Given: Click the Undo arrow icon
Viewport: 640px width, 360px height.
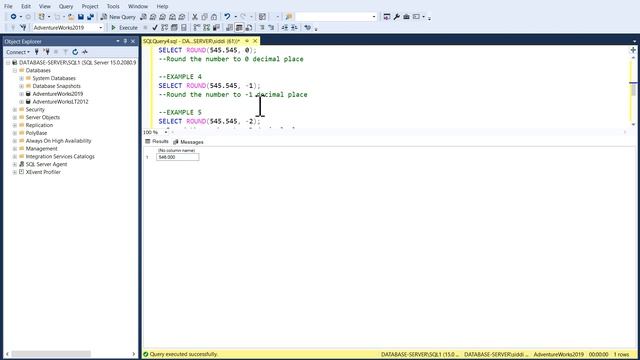Looking at the screenshot, I should coord(227,17).
